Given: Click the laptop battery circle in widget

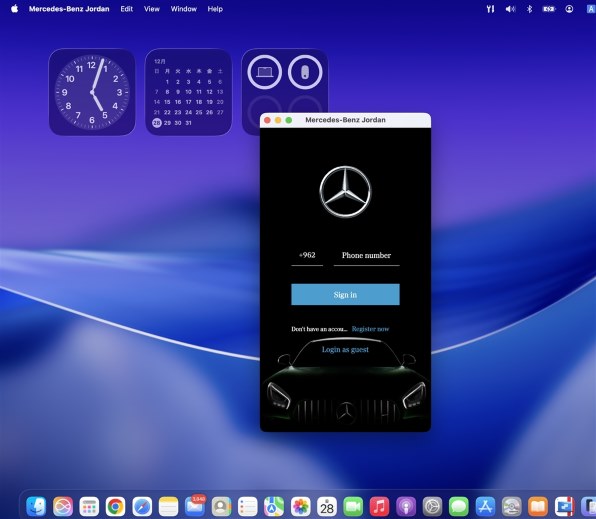Looking at the screenshot, I should pos(265,72).
